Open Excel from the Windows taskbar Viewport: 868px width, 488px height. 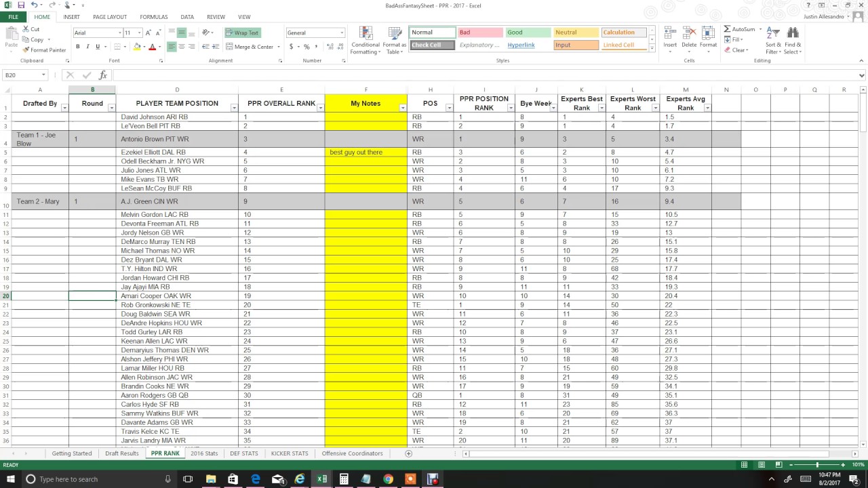(x=321, y=479)
